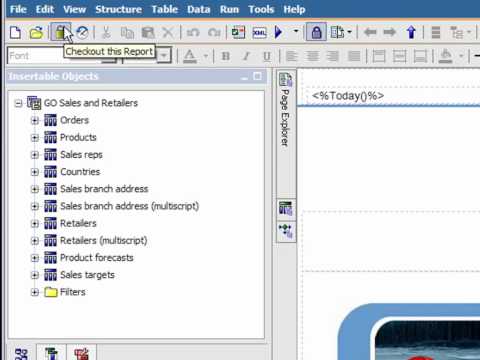The height and width of the screenshot is (360, 480).
Task: Expand the Filters folder
Action: tap(35, 292)
